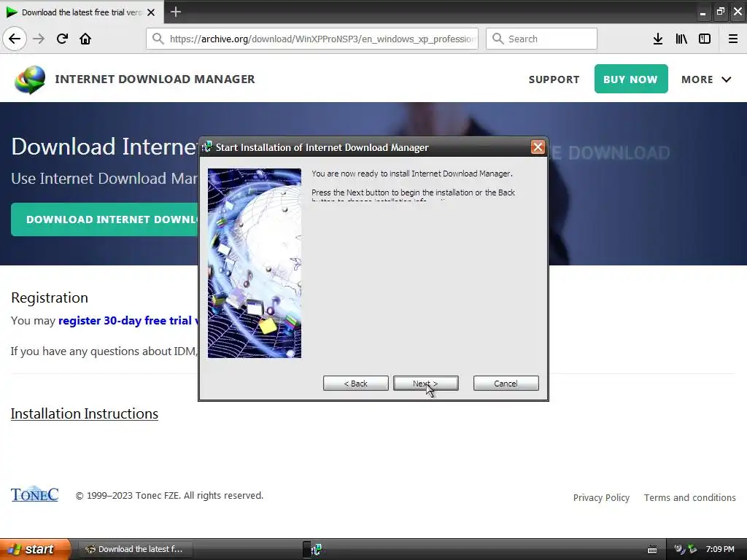
Task: Focus the browser Search box
Action: click(541, 39)
